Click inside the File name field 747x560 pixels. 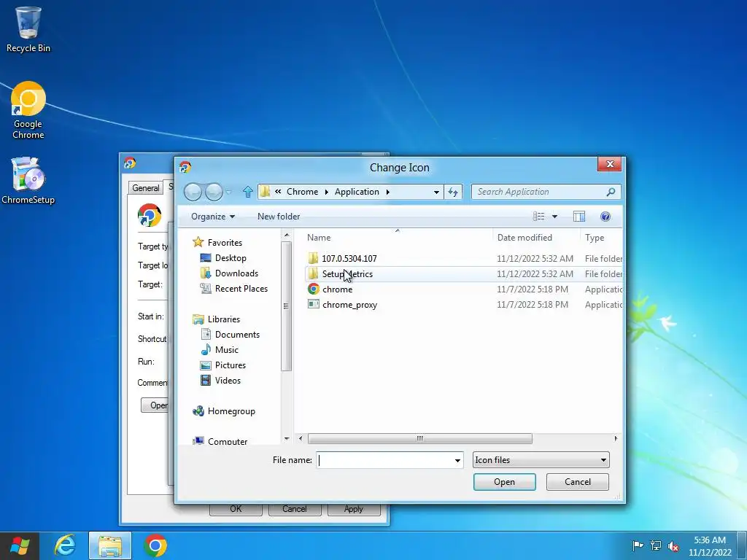(385, 460)
